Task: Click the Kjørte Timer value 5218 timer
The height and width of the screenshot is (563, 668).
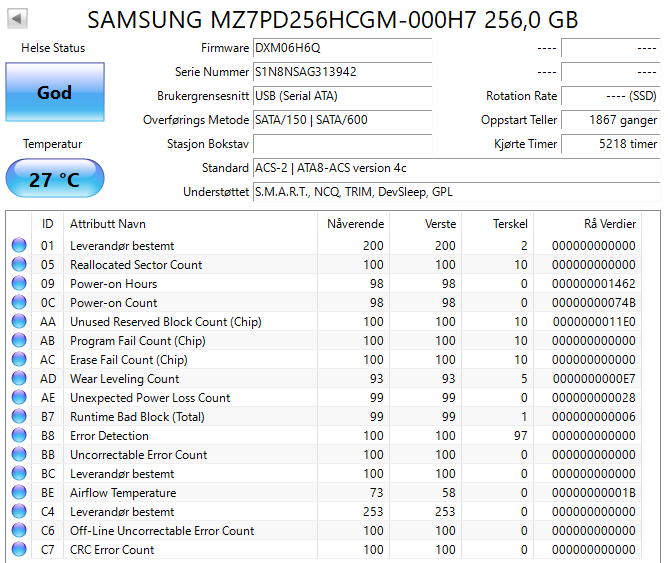Action: coord(610,144)
